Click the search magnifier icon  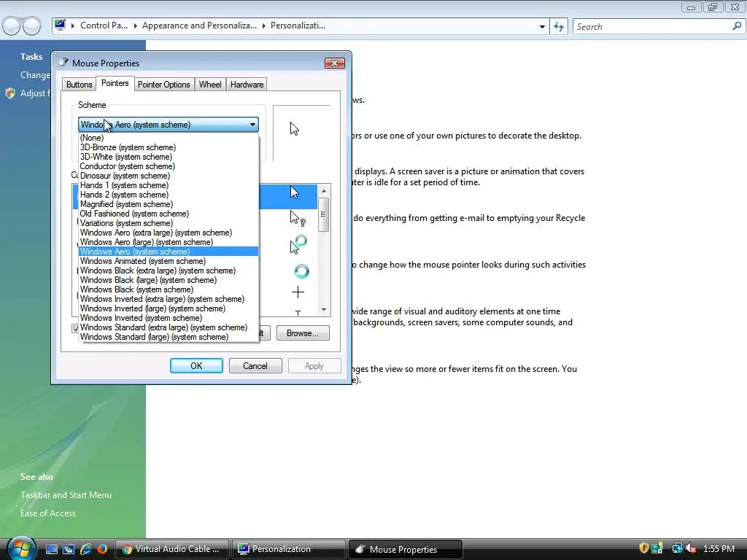click(737, 26)
